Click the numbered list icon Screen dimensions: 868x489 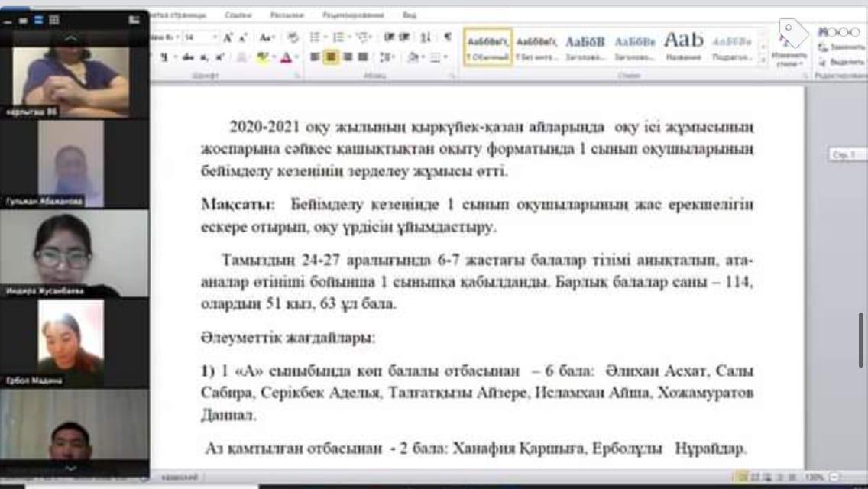pos(338,37)
